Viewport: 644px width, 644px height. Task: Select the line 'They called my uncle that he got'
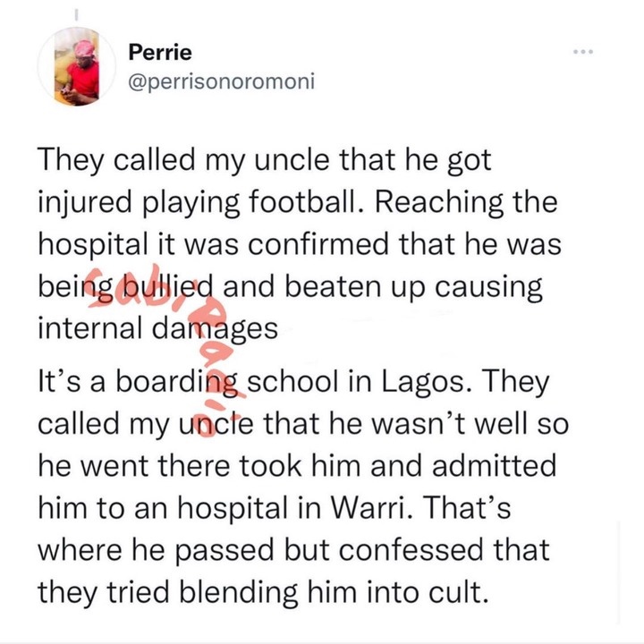265,161
